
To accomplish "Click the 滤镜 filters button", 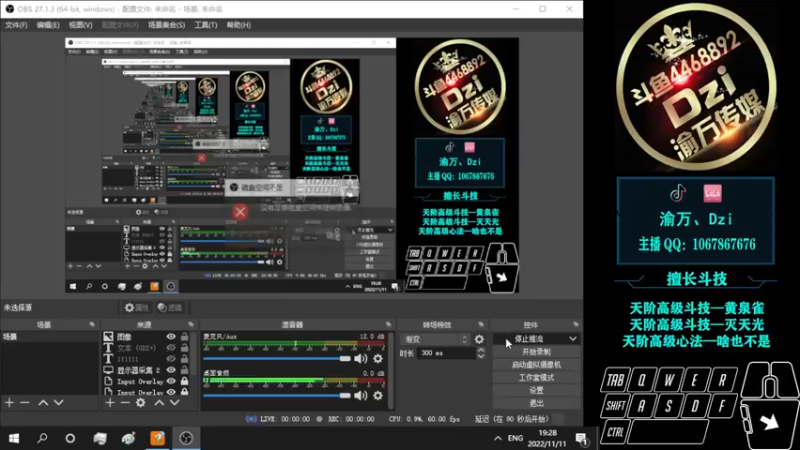I will 170,308.
